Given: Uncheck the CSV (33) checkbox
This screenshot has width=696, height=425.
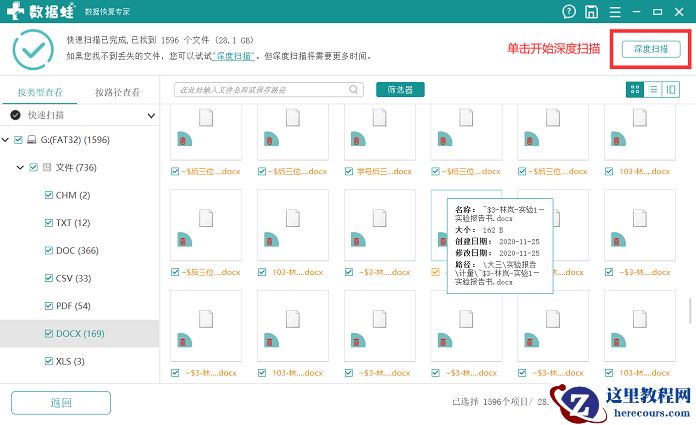Looking at the screenshot, I should (x=49, y=278).
